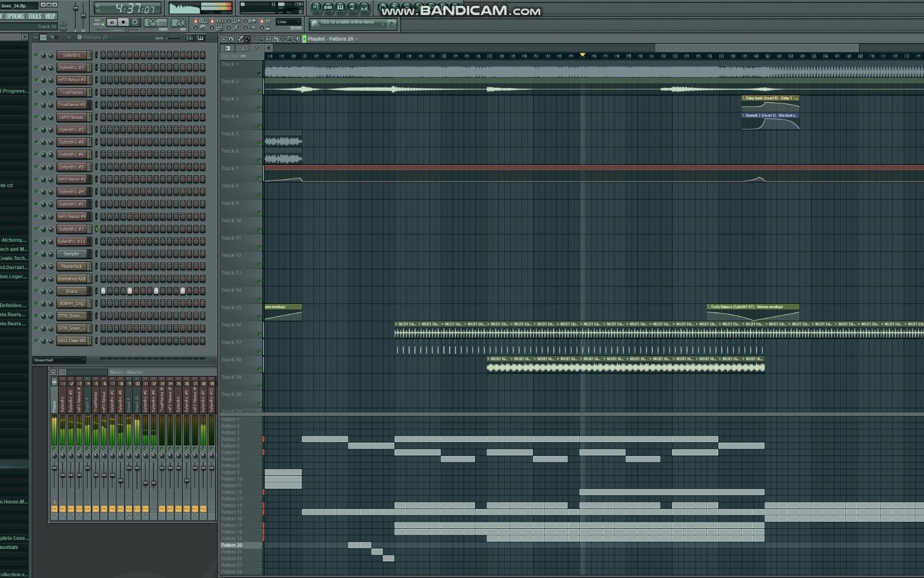Viewport: 924px width, 578px height.
Task: Open the Mixer view icon in top toolbar
Action: click(364, 7)
